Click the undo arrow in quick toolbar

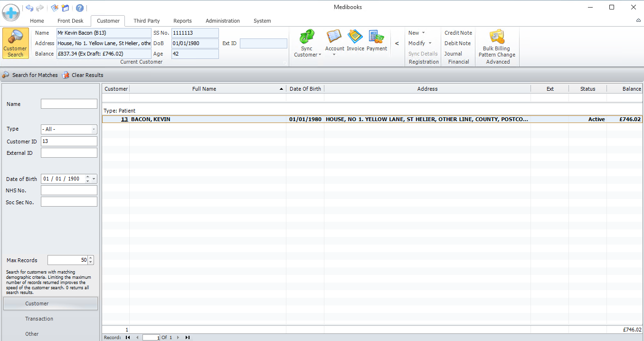(x=29, y=8)
